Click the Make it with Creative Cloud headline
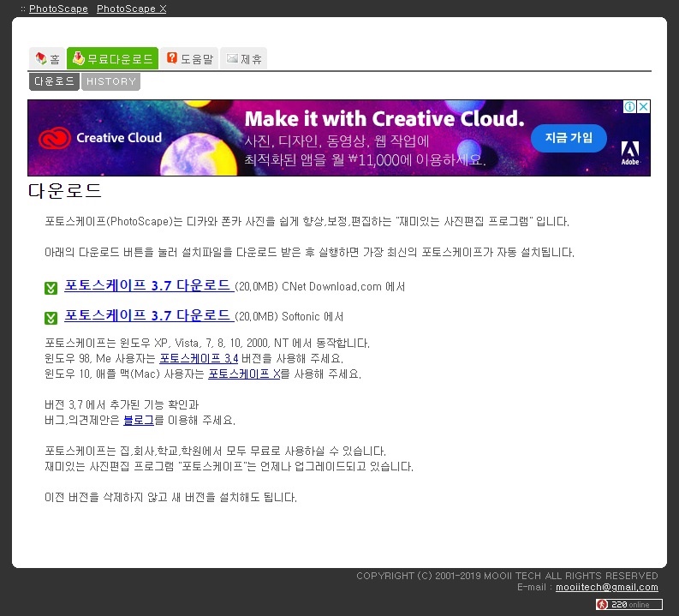679x616 pixels. coord(384,119)
